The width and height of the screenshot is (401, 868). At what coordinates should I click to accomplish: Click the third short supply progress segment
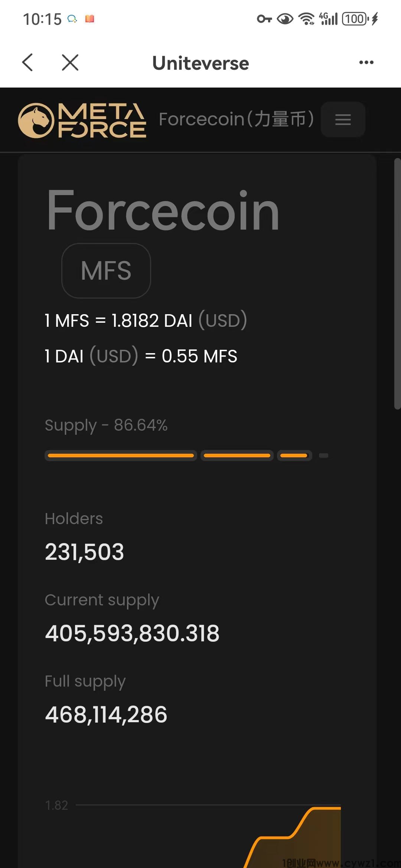pyautogui.click(x=294, y=456)
